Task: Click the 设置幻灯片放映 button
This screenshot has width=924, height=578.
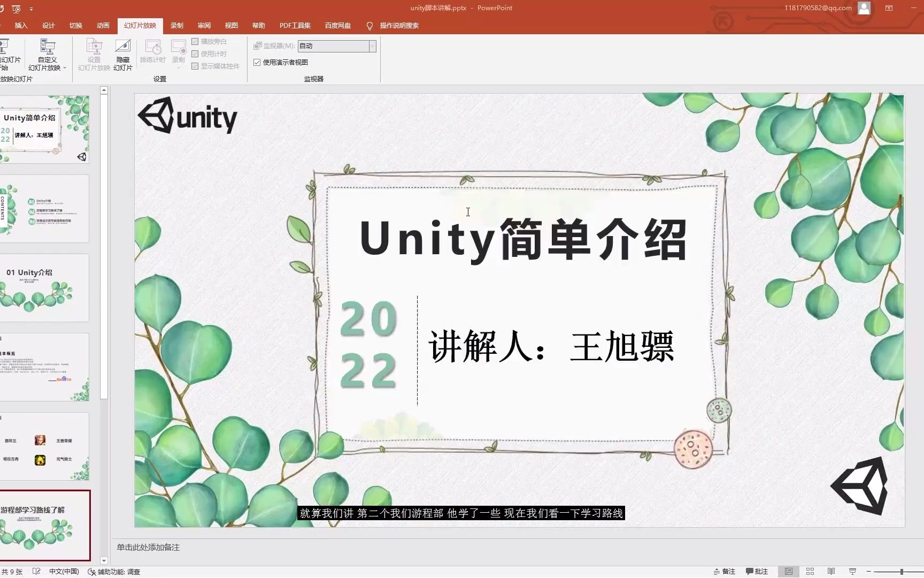Action: click(94, 55)
